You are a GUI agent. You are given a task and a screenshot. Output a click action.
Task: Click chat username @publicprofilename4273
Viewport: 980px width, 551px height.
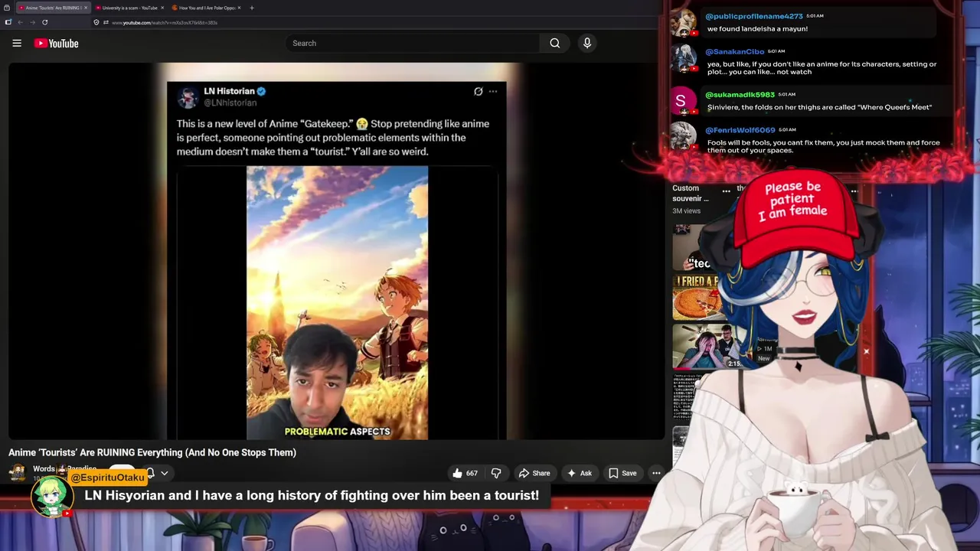pyautogui.click(x=754, y=16)
